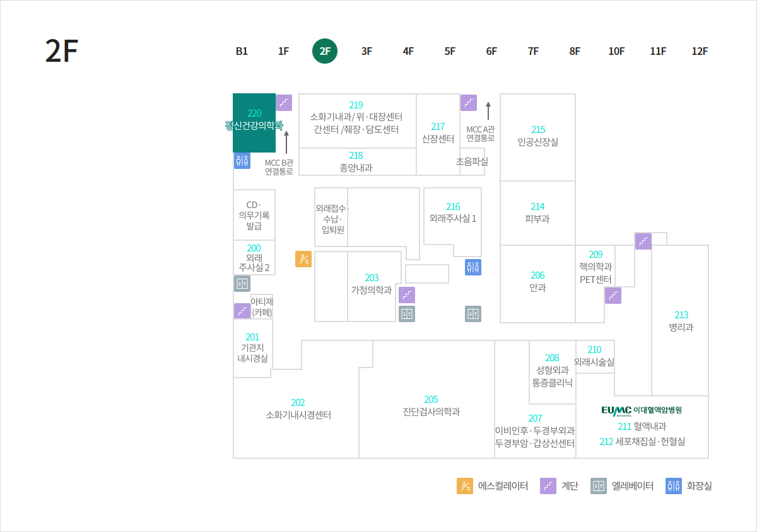The width and height of the screenshot is (757, 532).
Task: Select room 210 외래시술실
Action: (594, 356)
